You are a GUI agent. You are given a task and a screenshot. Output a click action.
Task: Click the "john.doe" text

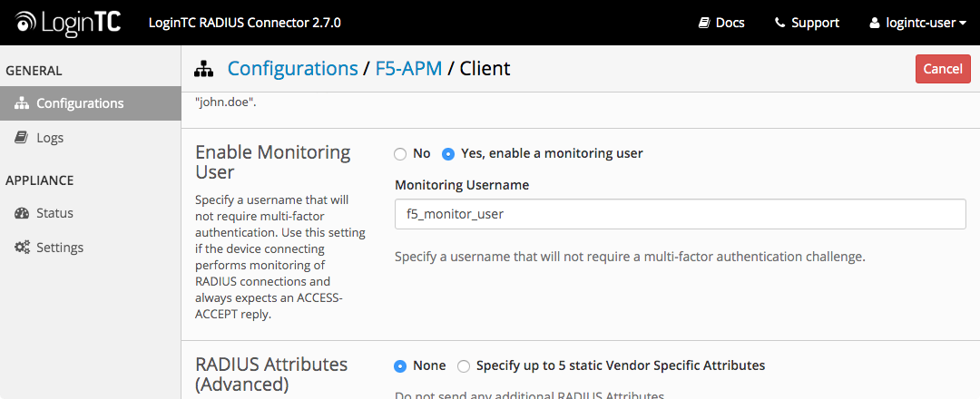point(226,103)
